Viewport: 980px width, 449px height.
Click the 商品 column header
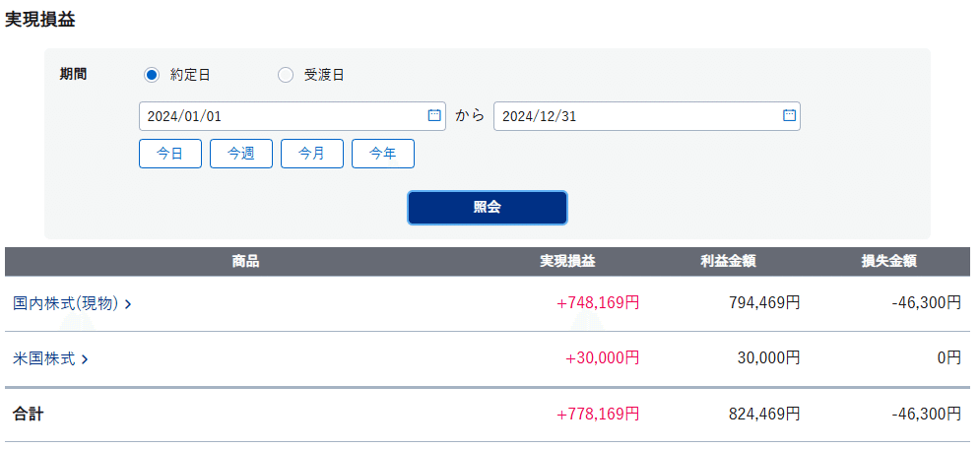pos(245,262)
